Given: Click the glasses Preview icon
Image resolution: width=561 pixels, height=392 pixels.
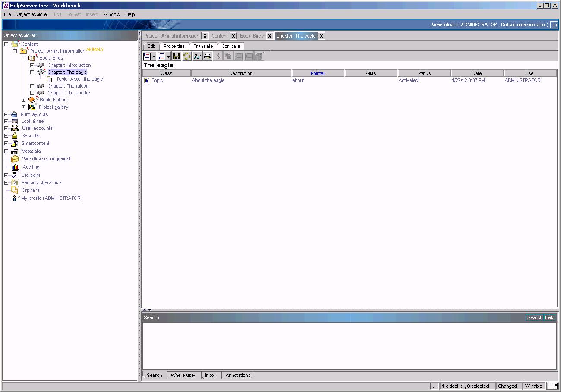Looking at the screenshot, I should click(x=197, y=56).
